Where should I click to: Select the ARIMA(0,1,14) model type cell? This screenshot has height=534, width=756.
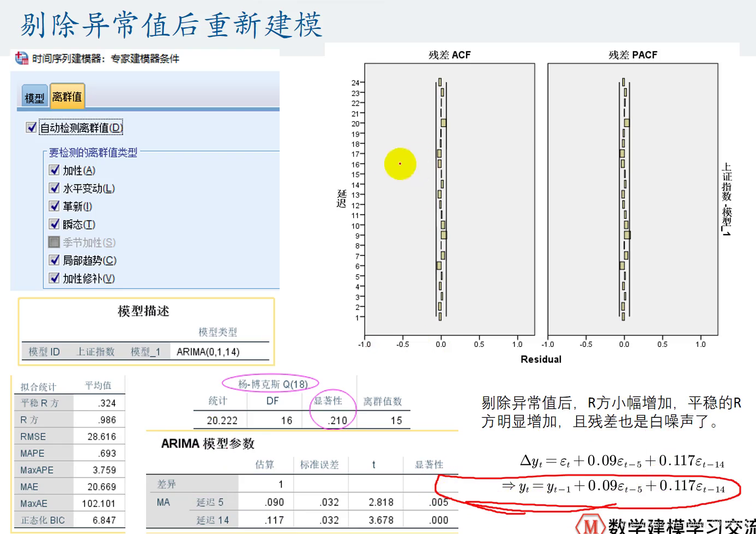(x=208, y=352)
